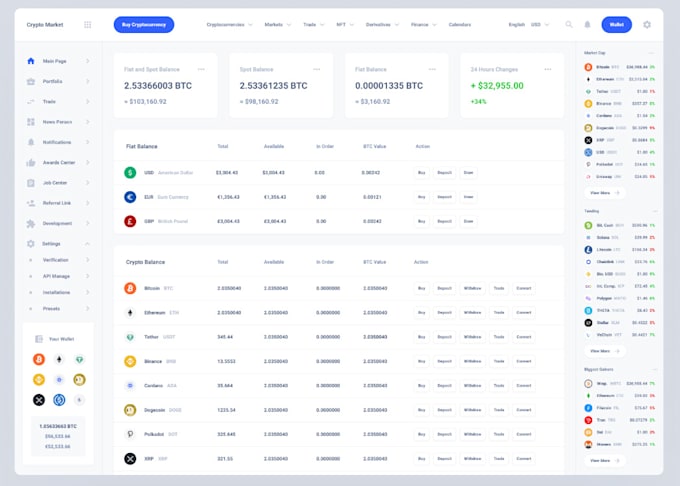
Task: Click View More under Trending
Action: (605, 351)
